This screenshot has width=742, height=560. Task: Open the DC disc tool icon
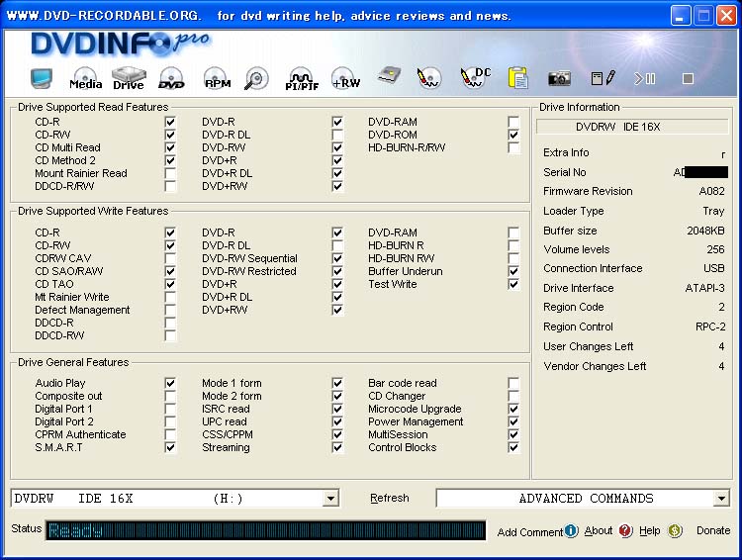click(475, 77)
